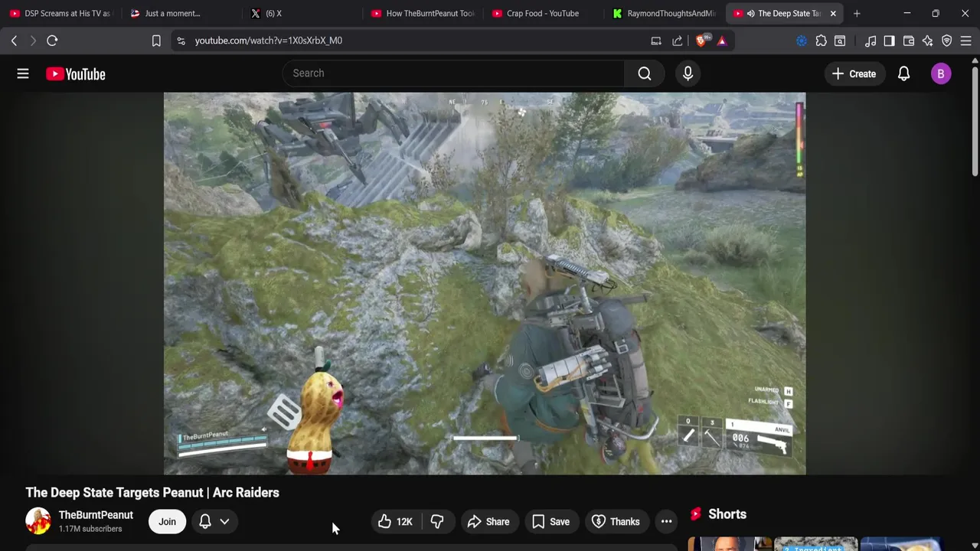
Task: Toggle the Brave Shields lion icon
Action: [701, 41]
